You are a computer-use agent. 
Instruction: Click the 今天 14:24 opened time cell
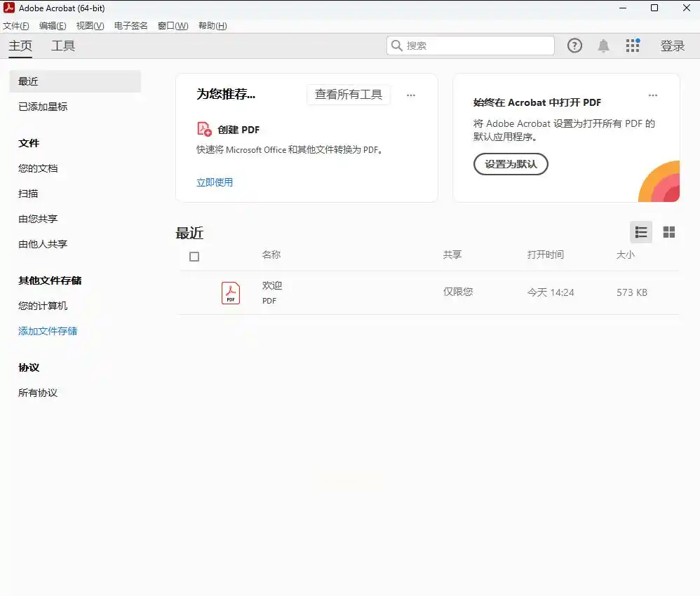click(551, 292)
